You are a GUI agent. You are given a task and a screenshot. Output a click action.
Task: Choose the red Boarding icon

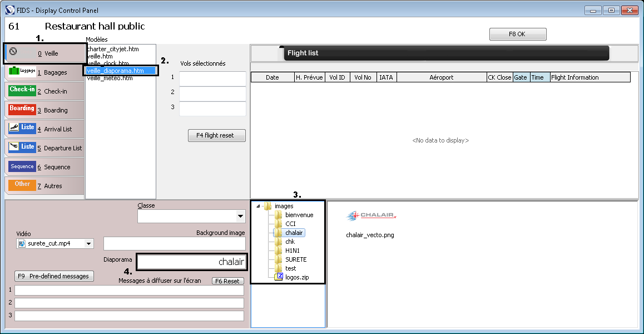point(22,109)
